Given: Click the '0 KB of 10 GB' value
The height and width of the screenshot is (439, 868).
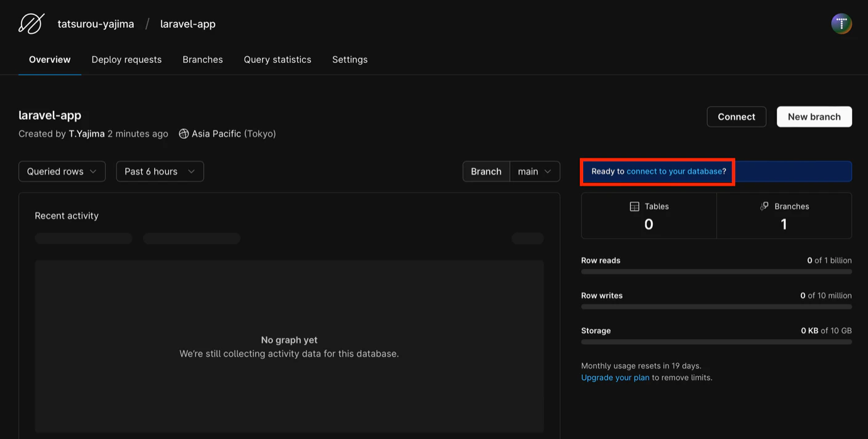Looking at the screenshot, I should [x=826, y=330].
